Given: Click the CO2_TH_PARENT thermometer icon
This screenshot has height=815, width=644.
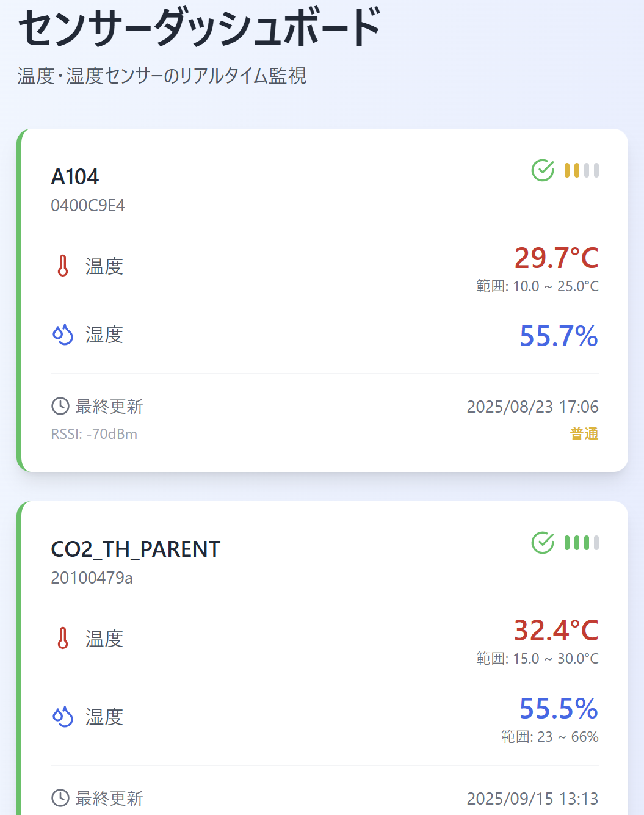Looking at the screenshot, I should pyautogui.click(x=63, y=639).
